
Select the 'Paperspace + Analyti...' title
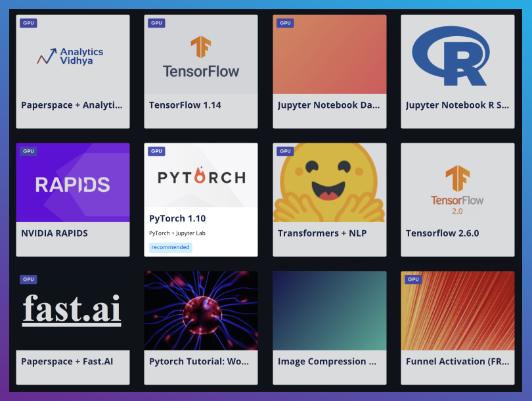[72, 105]
